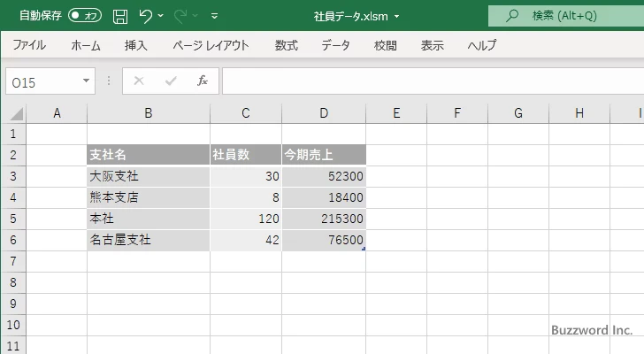This screenshot has height=354, width=644.
Task: Switch to the ホーム tab
Action: [86, 45]
